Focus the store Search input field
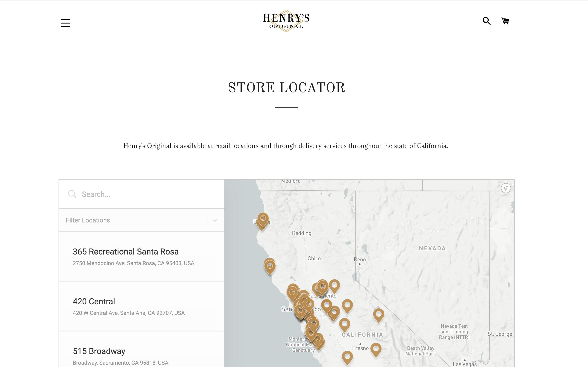The image size is (588, 367). [146, 194]
